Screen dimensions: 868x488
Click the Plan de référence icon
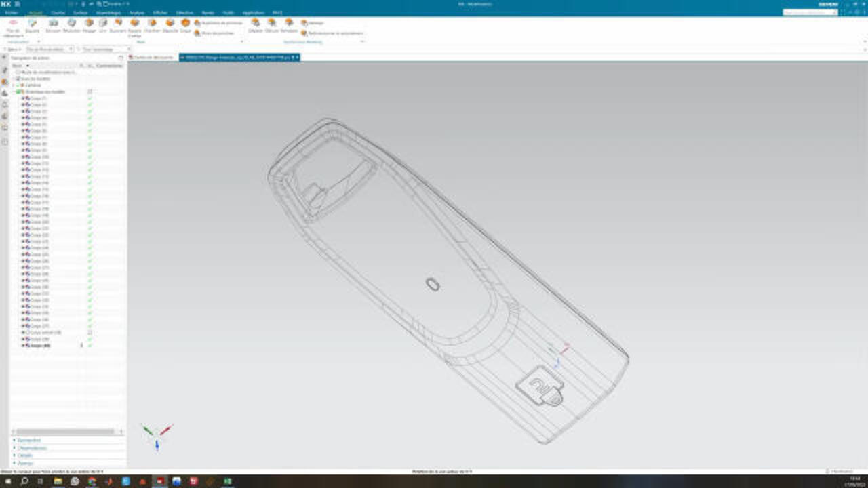(x=12, y=24)
